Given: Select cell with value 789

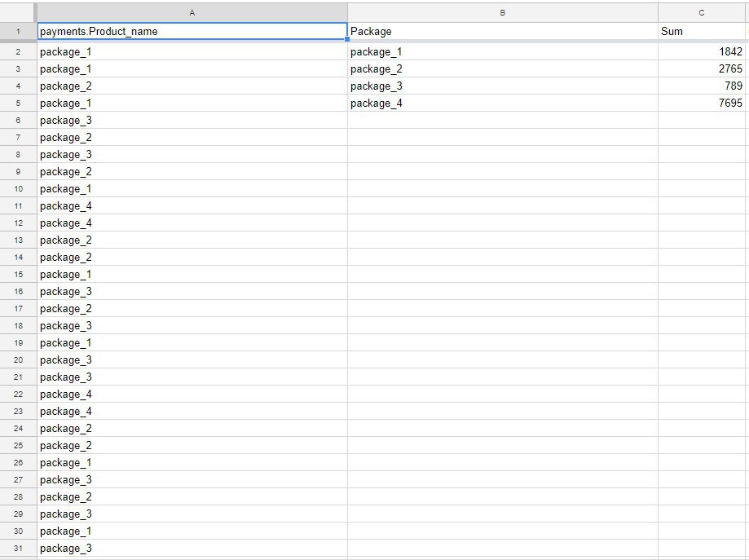Looking at the screenshot, I should click(x=701, y=86).
